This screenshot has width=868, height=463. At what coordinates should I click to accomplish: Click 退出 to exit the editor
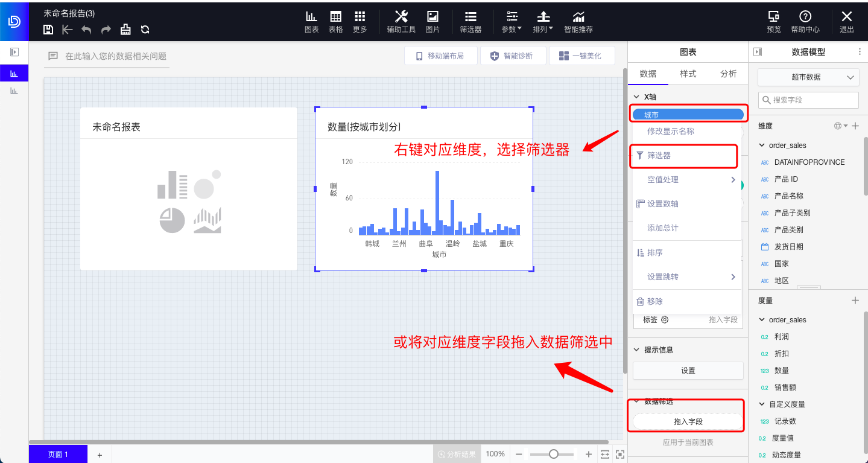click(x=847, y=22)
